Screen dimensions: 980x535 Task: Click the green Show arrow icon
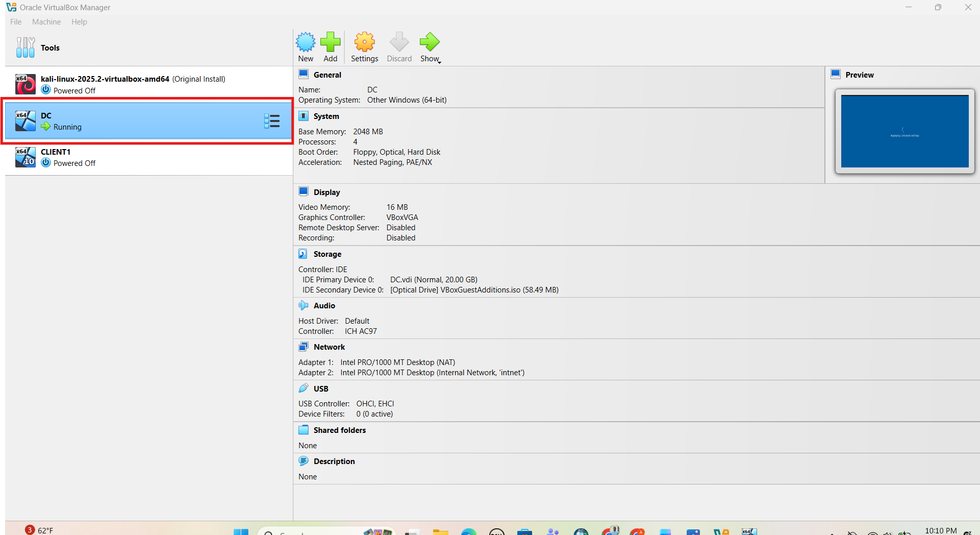(429, 42)
